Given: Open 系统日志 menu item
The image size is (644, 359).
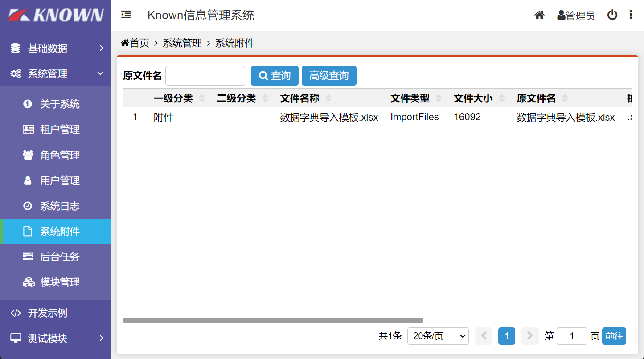Looking at the screenshot, I should pyautogui.click(x=56, y=206).
